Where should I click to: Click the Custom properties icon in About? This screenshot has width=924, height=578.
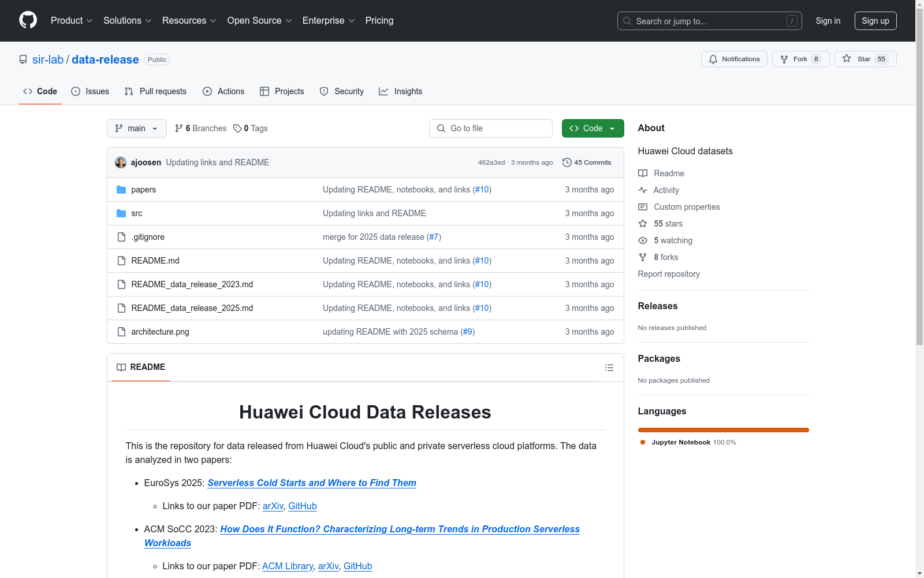(643, 207)
